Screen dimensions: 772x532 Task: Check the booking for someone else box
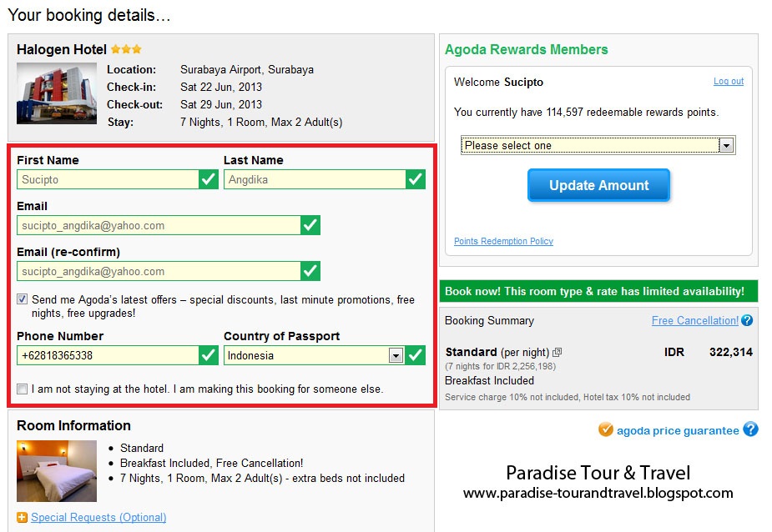[x=23, y=389]
